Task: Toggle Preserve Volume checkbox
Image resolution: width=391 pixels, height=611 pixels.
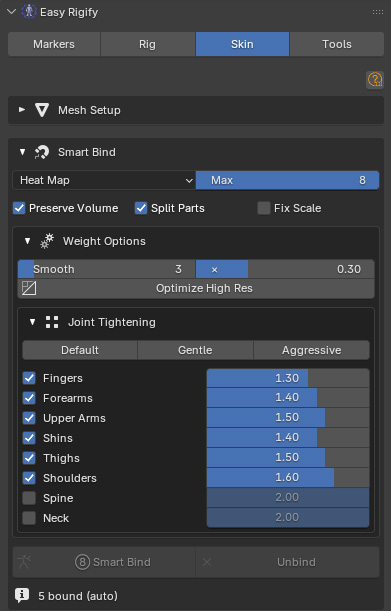Action: [19, 208]
